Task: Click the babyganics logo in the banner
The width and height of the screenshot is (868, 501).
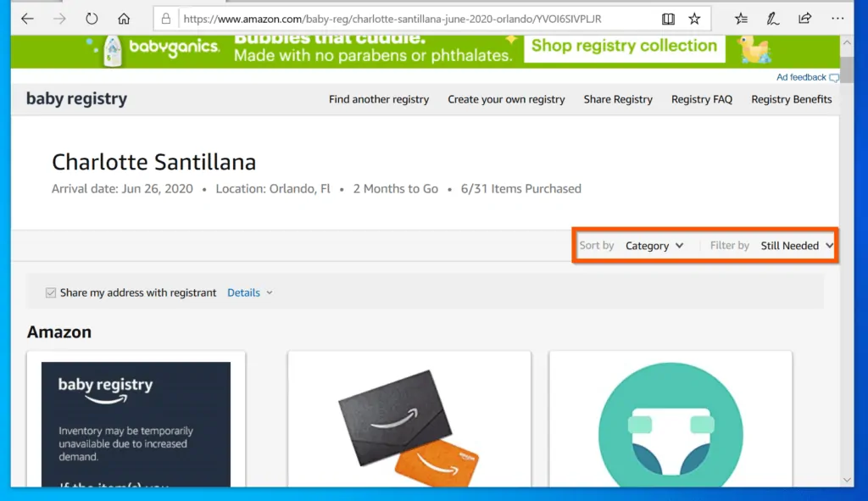Action: pos(173,48)
